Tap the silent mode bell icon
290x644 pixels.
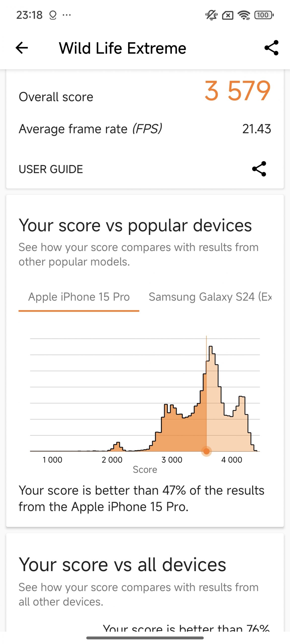[x=211, y=15]
